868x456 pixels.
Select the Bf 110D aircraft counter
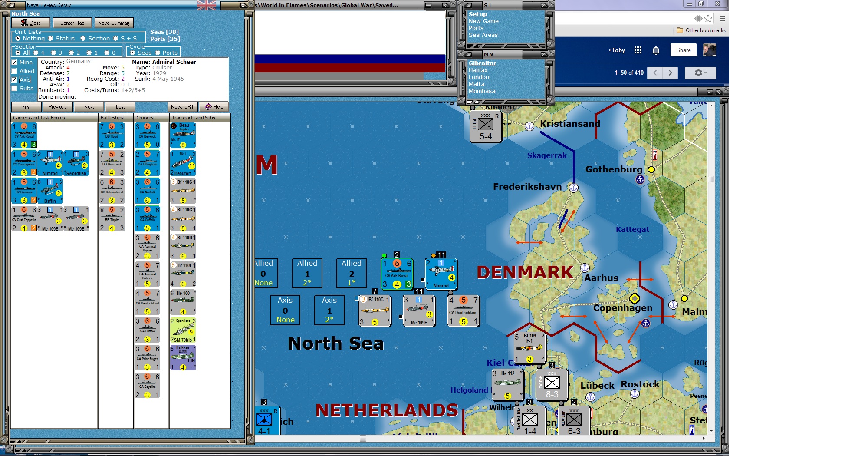pos(183,247)
